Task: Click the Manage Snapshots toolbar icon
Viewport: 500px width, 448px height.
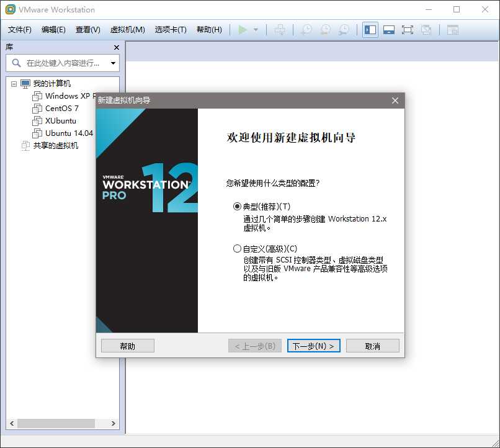Action: [344, 30]
